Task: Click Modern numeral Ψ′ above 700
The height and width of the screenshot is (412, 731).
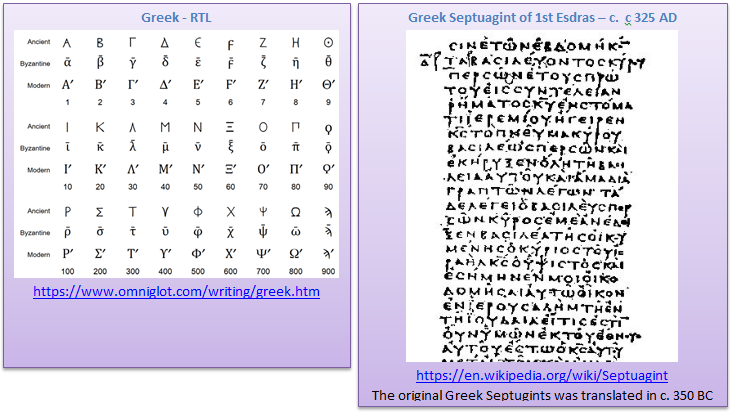Action: coord(263,254)
